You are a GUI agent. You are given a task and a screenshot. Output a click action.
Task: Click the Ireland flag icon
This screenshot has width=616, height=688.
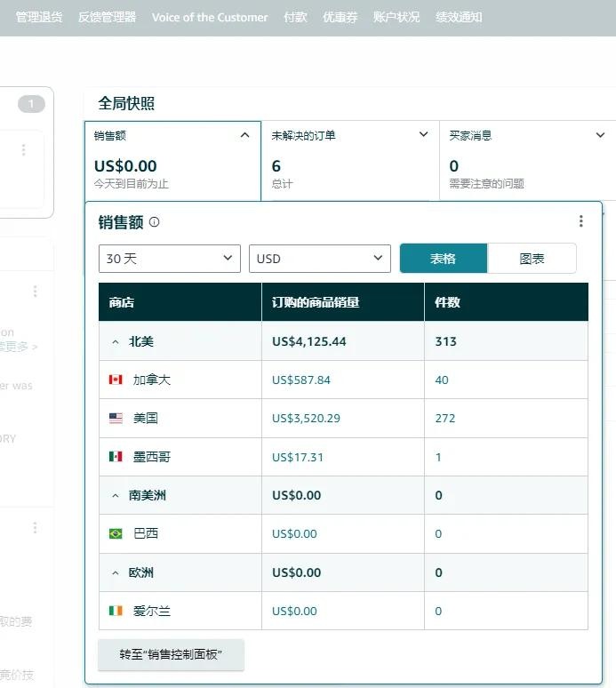116,611
